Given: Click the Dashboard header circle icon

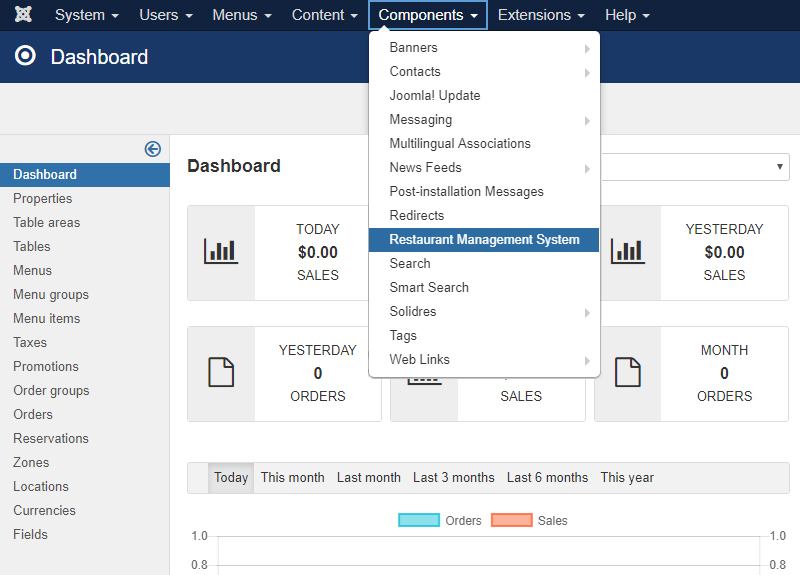Looking at the screenshot, I should (26, 57).
